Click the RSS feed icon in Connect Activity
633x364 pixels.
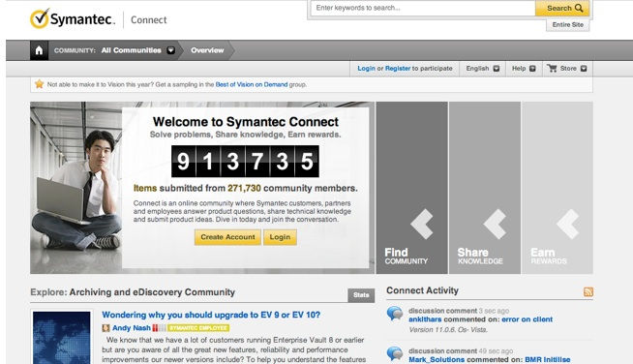pyautogui.click(x=588, y=291)
